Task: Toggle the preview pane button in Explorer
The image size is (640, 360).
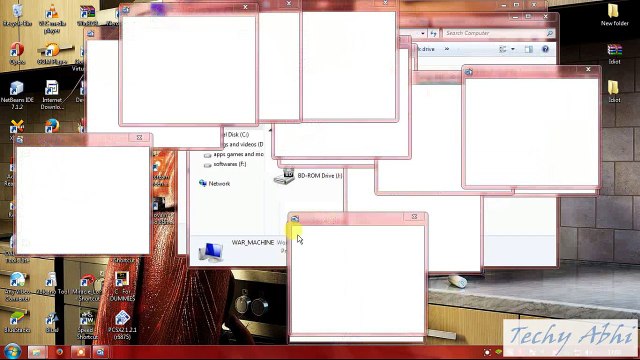Action: [529, 49]
